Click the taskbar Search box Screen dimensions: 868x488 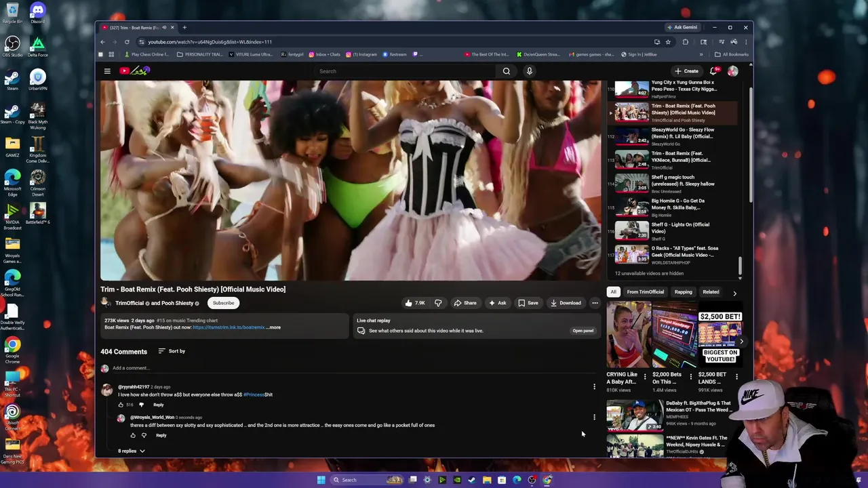[367, 480]
